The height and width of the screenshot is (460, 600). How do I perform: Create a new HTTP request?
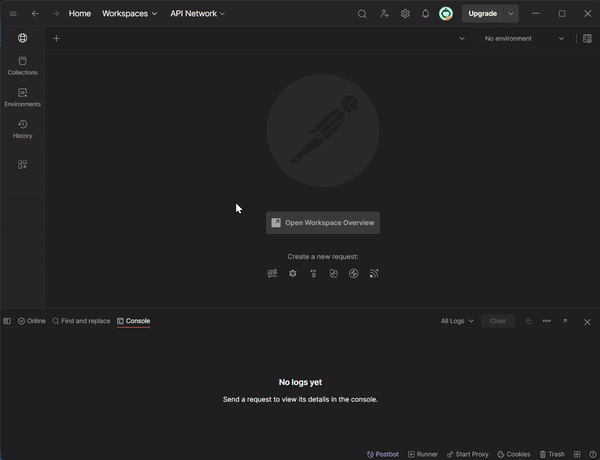click(x=272, y=273)
